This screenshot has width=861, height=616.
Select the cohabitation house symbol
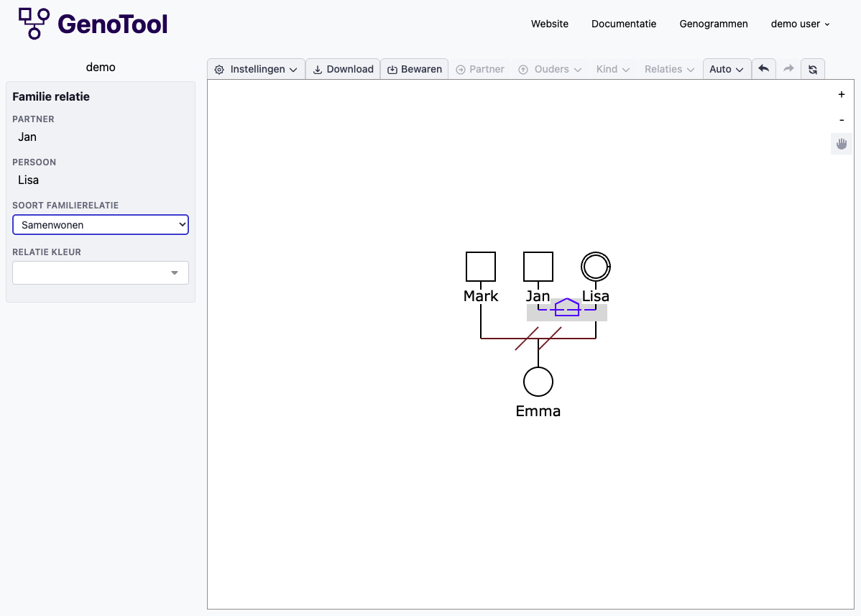[x=567, y=307]
